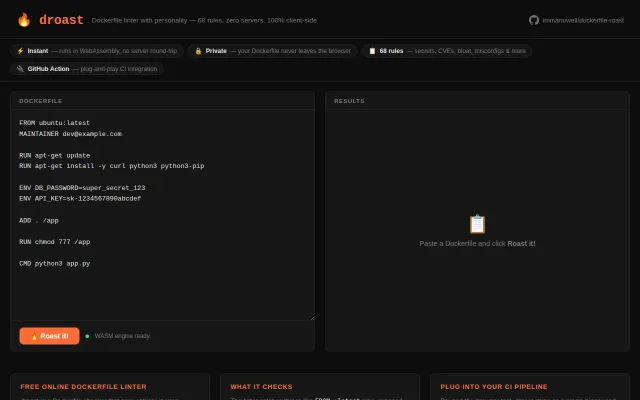
Task: Click the WASM engine ready status text
Action: click(x=122, y=336)
